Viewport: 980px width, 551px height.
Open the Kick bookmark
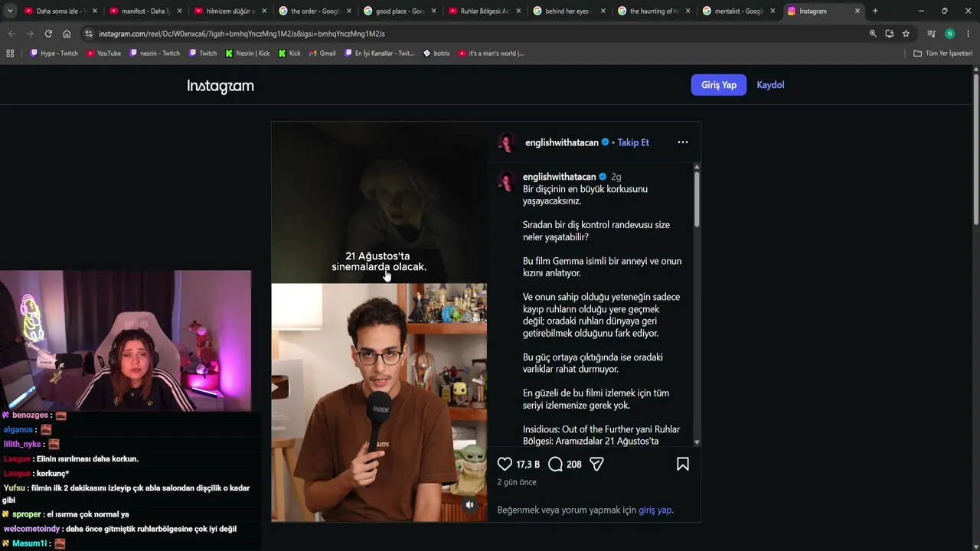[x=289, y=54]
